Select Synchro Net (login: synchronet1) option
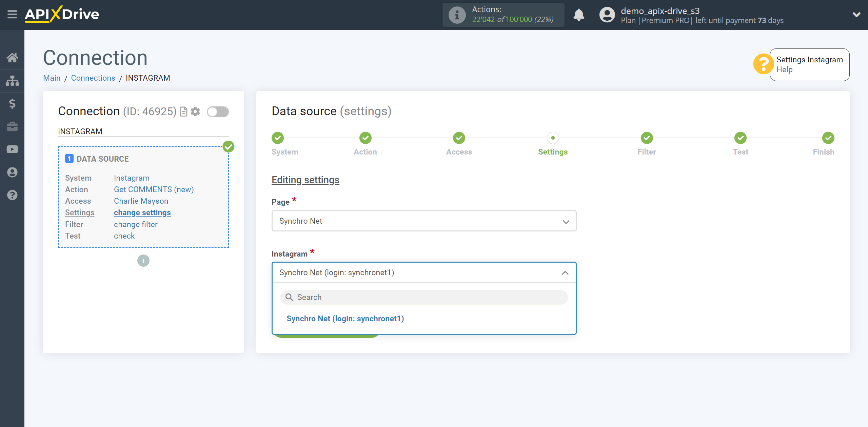This screenshot has width=868, height=427. pyautogui.click(x=345, y=319)
